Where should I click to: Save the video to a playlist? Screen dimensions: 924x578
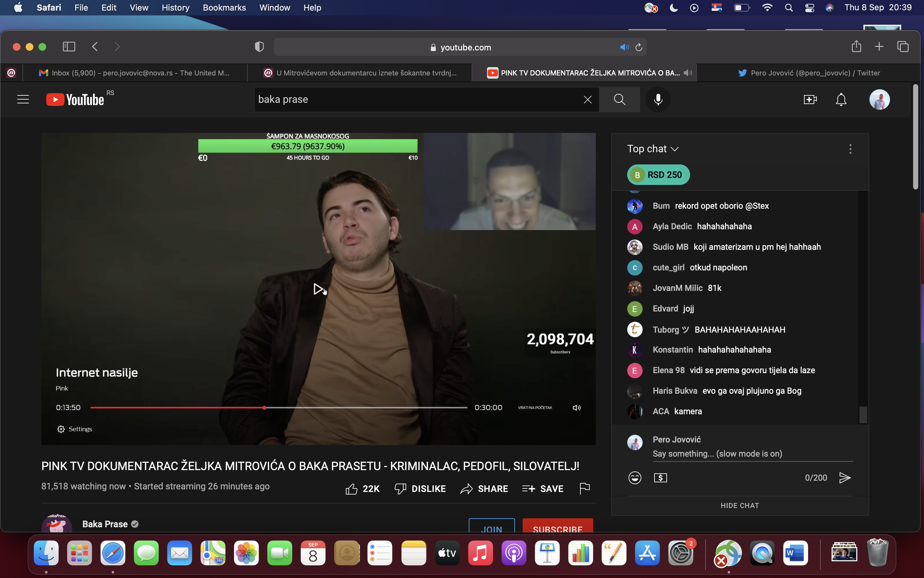[x=543, y=488]
